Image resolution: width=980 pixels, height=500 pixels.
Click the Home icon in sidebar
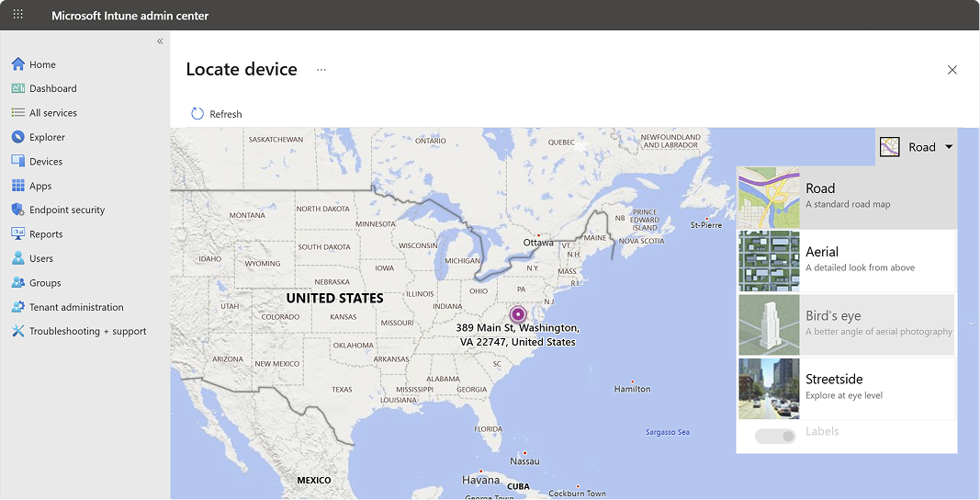tap(17, 64)
